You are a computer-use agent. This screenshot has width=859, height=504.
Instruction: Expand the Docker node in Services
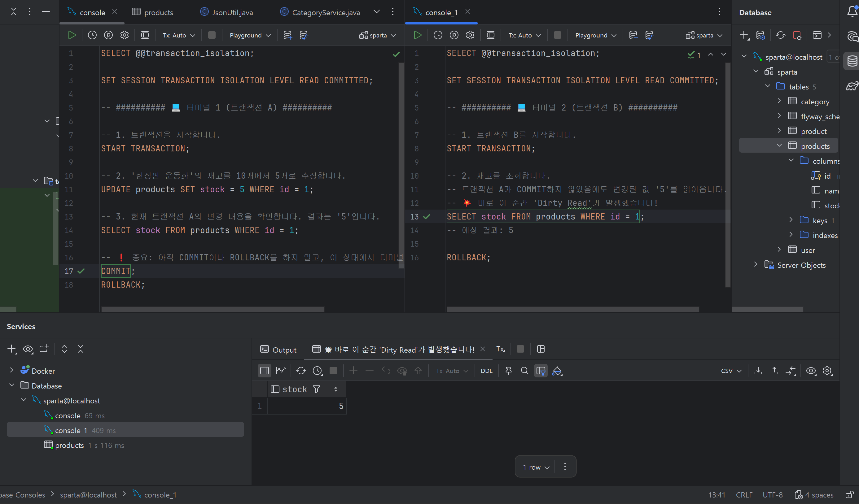(11, 371)
